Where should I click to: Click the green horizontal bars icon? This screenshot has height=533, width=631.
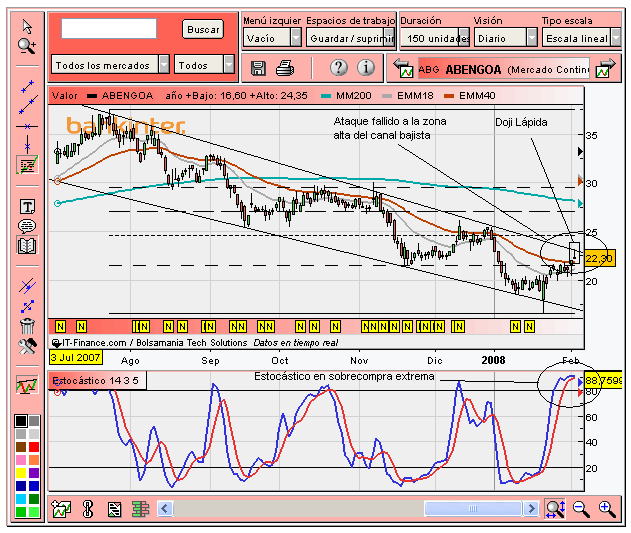tap(140, 509)
